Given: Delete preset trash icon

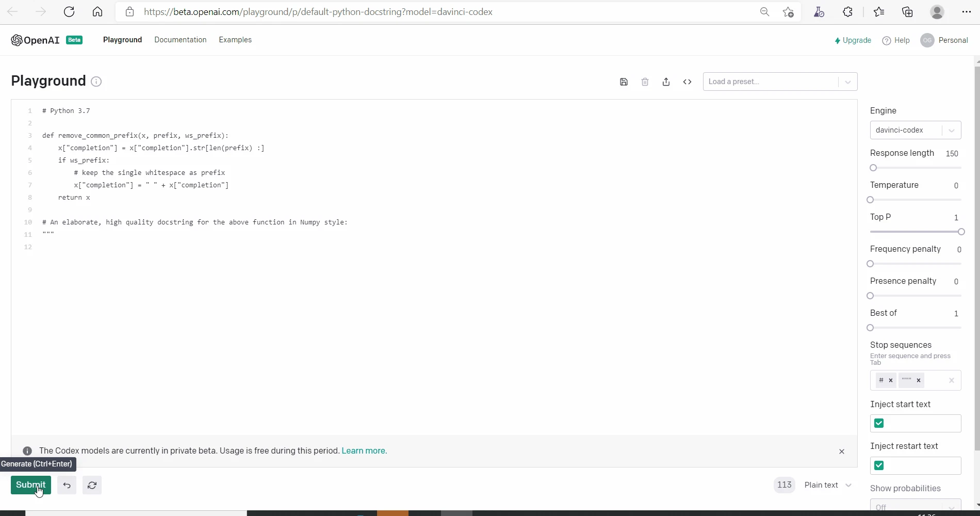Looking at the screenshot, I should tap(645, 82).
